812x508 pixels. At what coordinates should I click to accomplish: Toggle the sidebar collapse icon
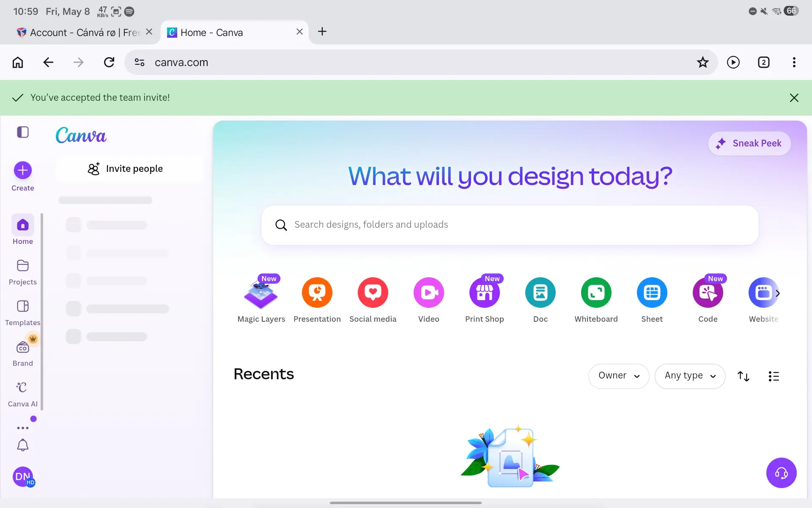pos(23,132)
